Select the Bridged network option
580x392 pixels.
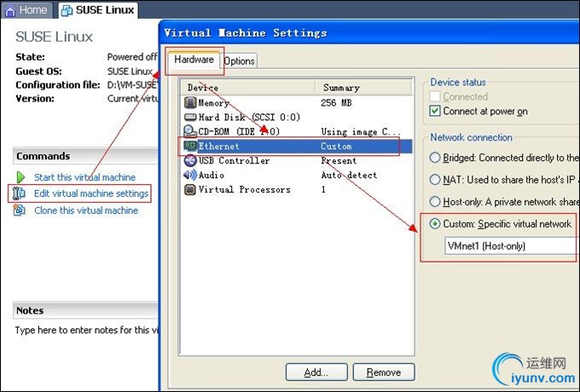click(x=435, y=158)
